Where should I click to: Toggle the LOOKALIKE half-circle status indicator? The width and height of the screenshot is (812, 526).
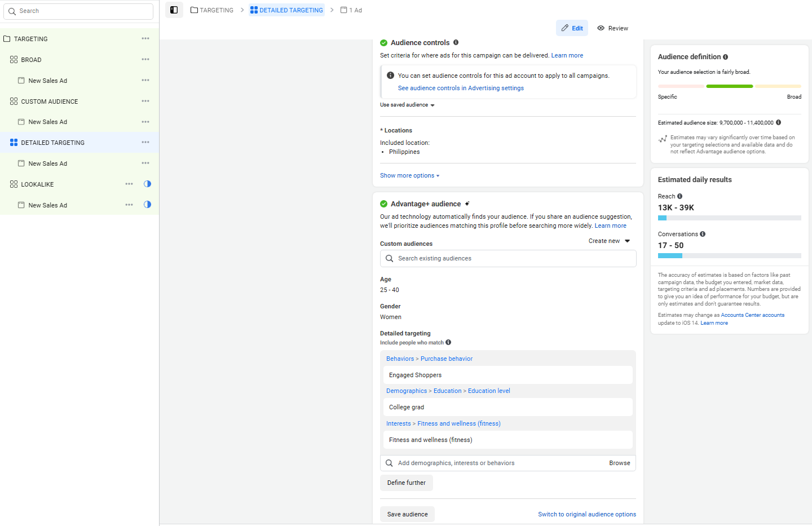click(147, 184)
